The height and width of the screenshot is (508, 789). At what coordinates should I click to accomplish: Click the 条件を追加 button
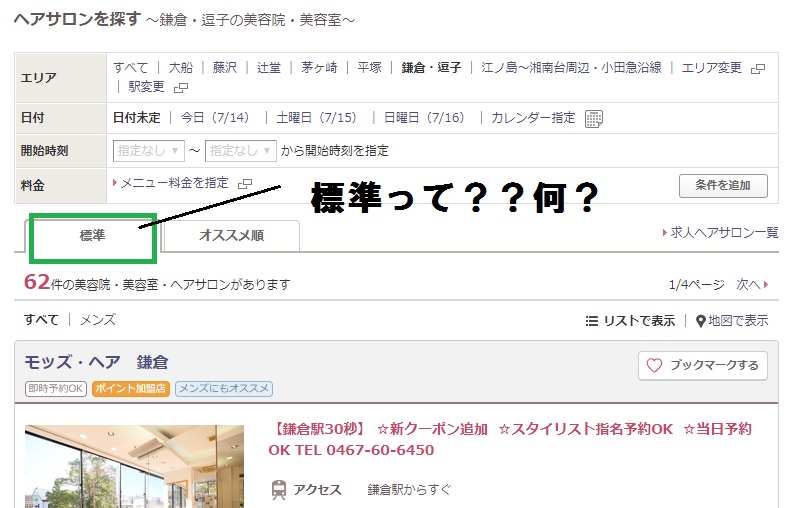point(723,186)
